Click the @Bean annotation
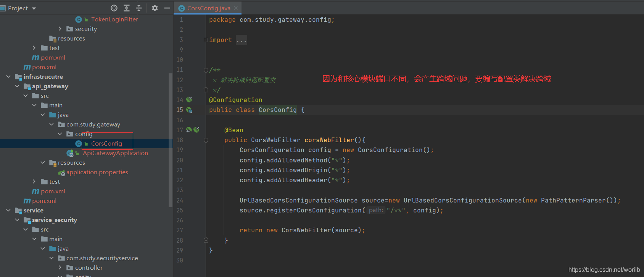644x277 pixels. (x=234, y=130)
